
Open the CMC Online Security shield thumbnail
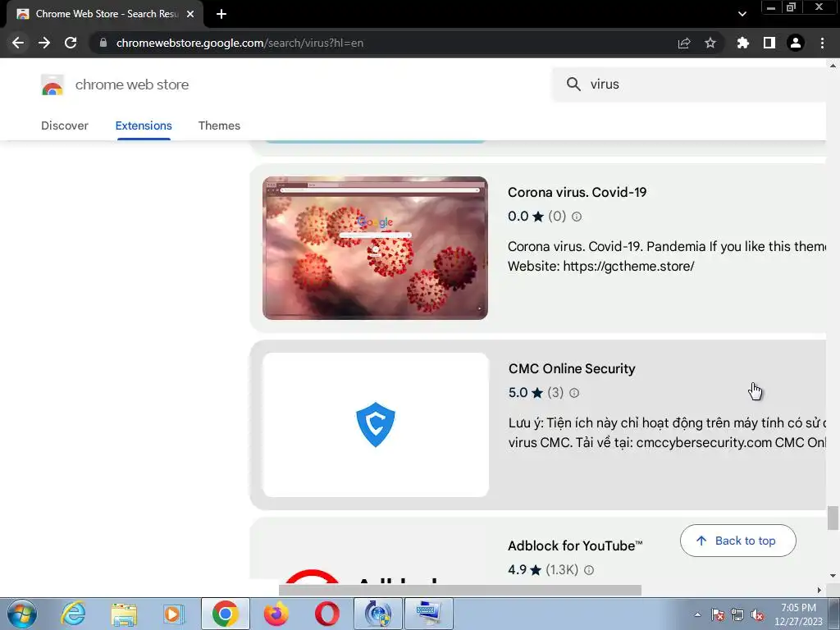376,425
